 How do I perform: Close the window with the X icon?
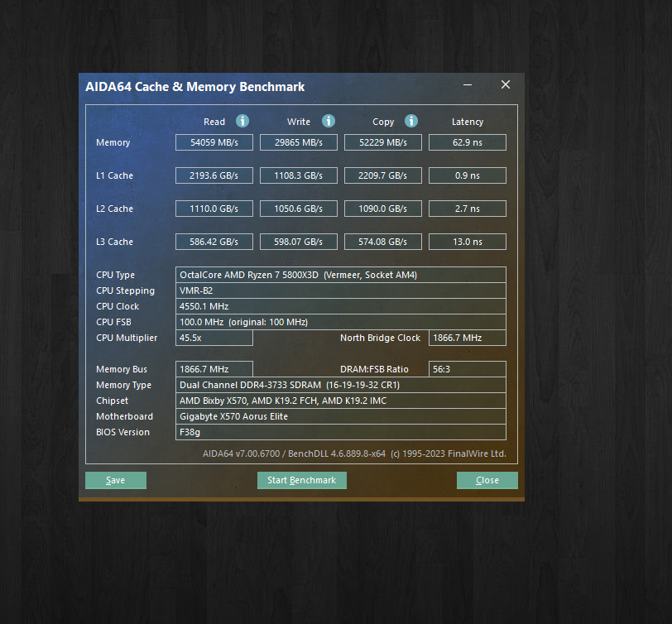pos(506,85)
